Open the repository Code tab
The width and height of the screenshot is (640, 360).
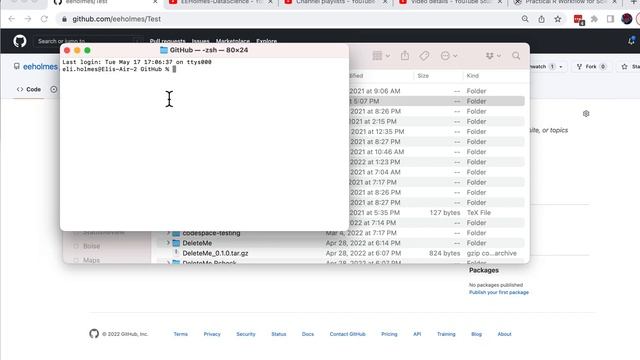click(x=29, y=89)
